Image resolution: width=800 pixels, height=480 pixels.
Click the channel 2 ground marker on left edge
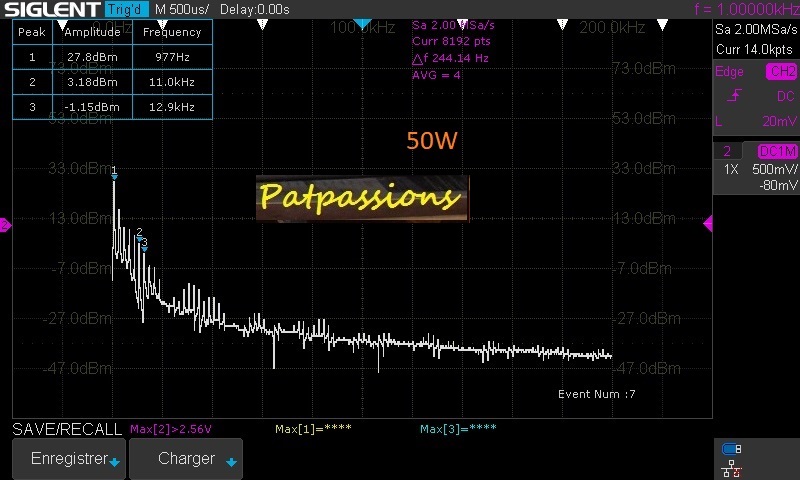pos(5,226)
